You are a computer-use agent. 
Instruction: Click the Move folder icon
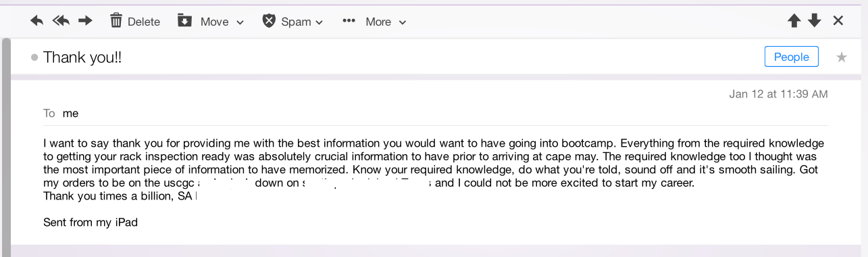(x=184, y=21)
